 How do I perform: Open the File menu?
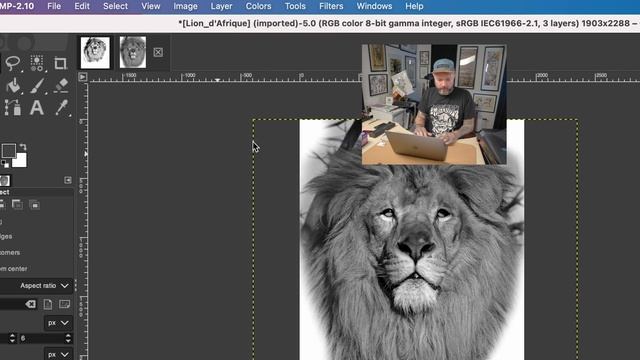[x=54, y=7]
